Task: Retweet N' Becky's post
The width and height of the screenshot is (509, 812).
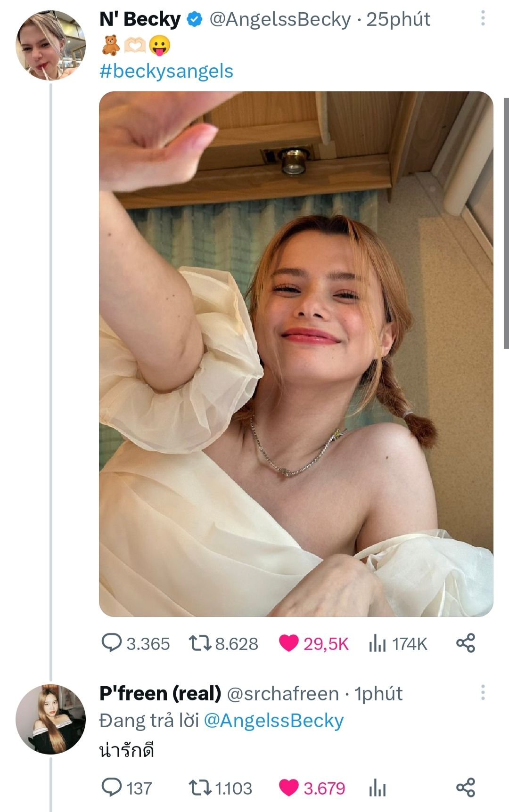Action: 200,643
